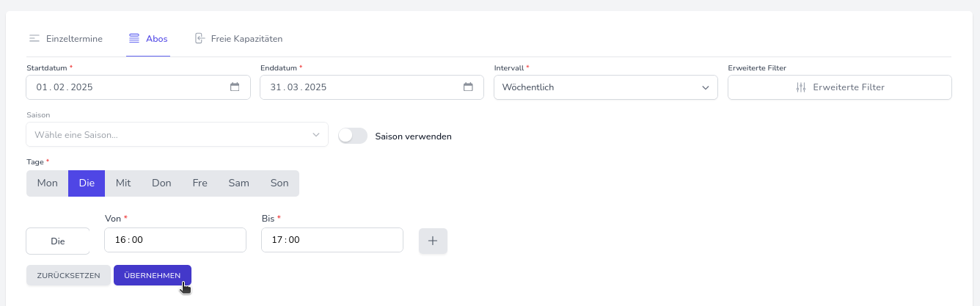Click the calendar icon in Startdatum field
980x306 pixels.
click(235, 87)
